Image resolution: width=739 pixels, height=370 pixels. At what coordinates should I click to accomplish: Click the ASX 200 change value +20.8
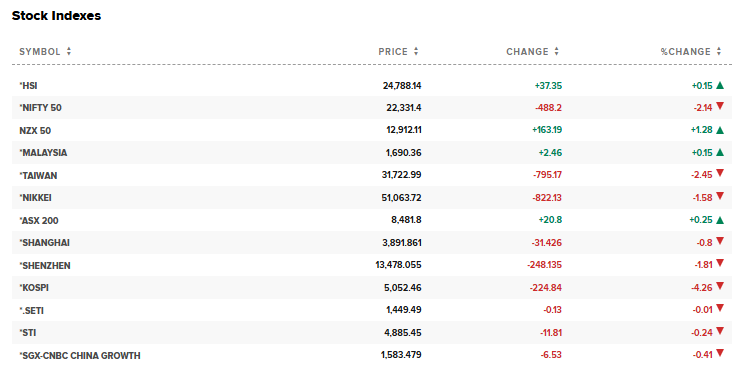(x=550, y=220)
